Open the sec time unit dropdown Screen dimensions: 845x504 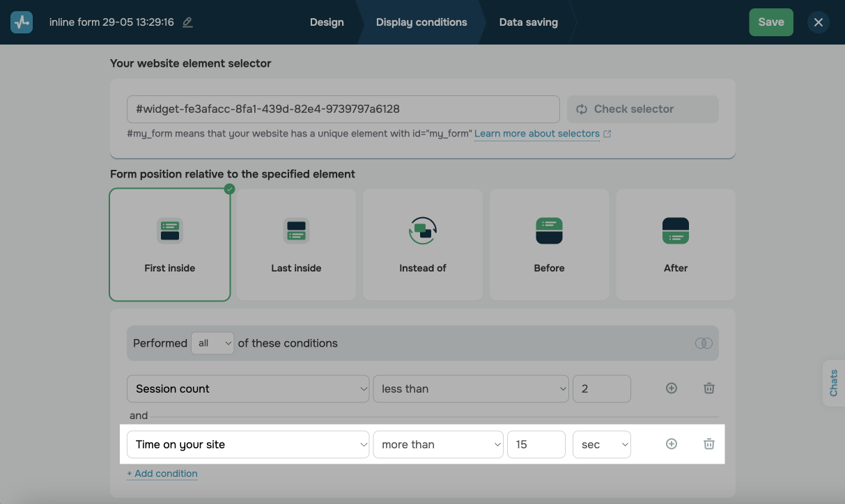point(601,444)
